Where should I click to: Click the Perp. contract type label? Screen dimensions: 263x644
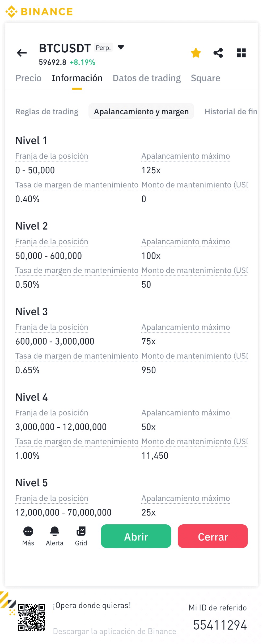(x=103, y=48)
